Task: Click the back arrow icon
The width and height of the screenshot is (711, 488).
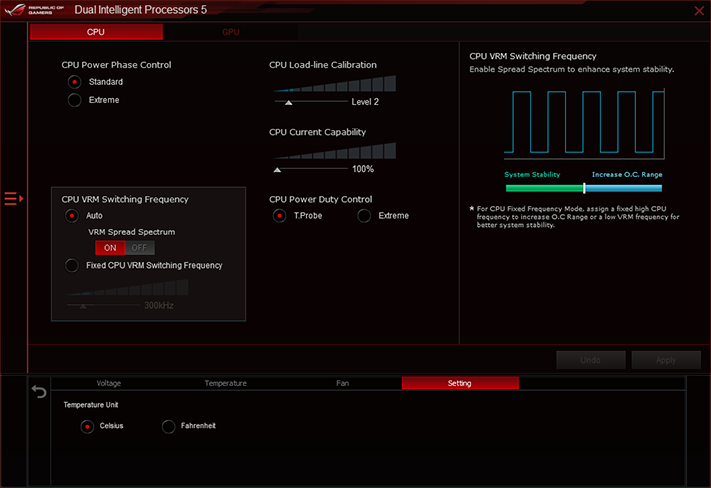Action: tap(39, 391)
